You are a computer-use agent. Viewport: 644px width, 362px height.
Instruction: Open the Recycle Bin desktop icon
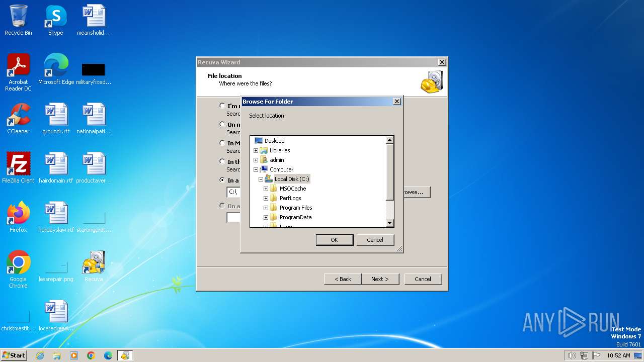pos(18,20)
